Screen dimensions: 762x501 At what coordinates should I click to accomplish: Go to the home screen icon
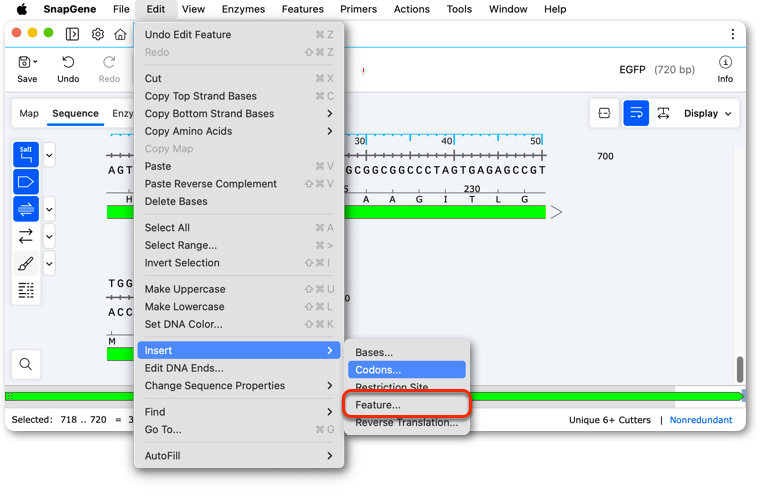coord(120,34)
